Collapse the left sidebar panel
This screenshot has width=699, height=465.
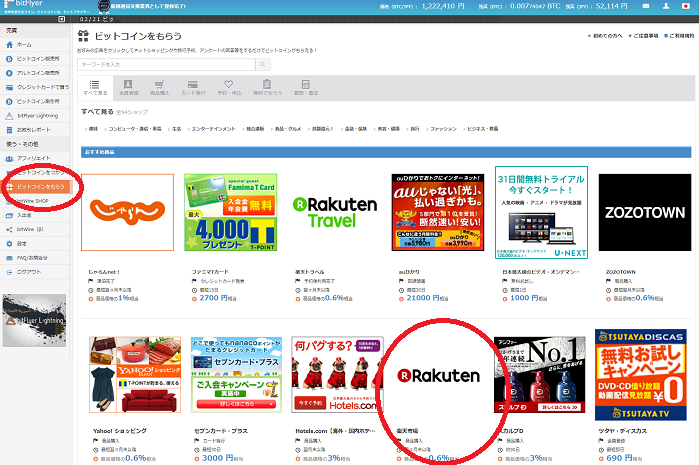[x=64, y=20]
